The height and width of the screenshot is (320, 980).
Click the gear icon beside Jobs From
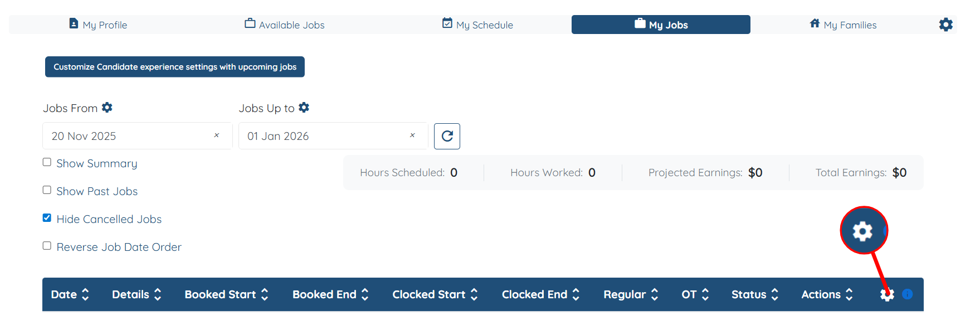(107, 108)
